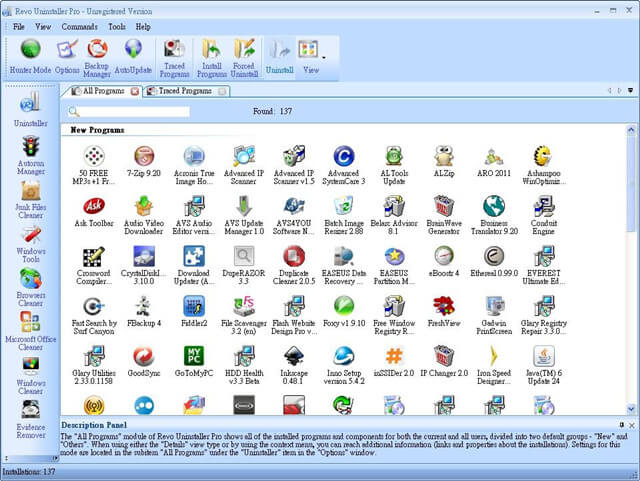Image resolution: width=640 pixels, height=481 pixels.
Task: Open Traced Programs toolbar button
Action: click(174, 58)
